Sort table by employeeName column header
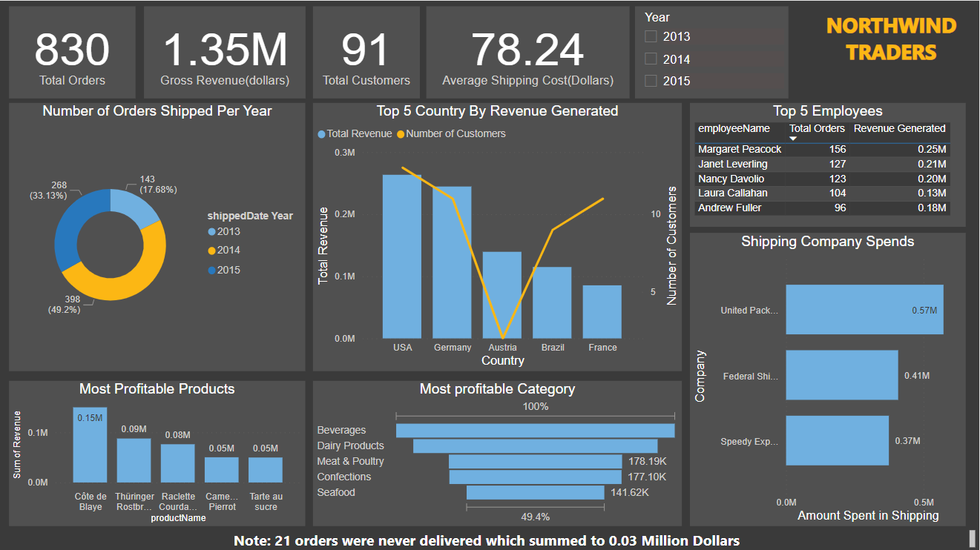The image size is (980, 550). [734, 129]
